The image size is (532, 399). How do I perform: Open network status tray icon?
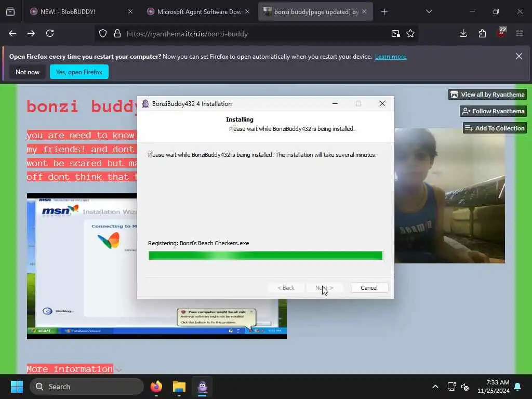click(x=451, y=387)
